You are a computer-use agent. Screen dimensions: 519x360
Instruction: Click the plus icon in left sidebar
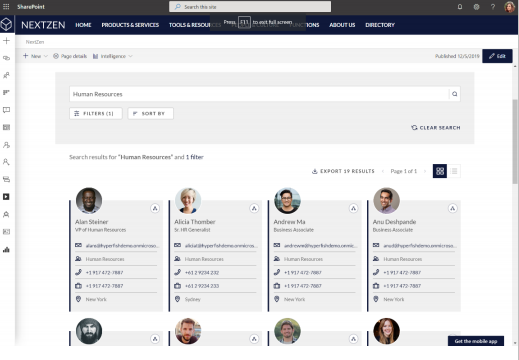click(x=6, y=41)
